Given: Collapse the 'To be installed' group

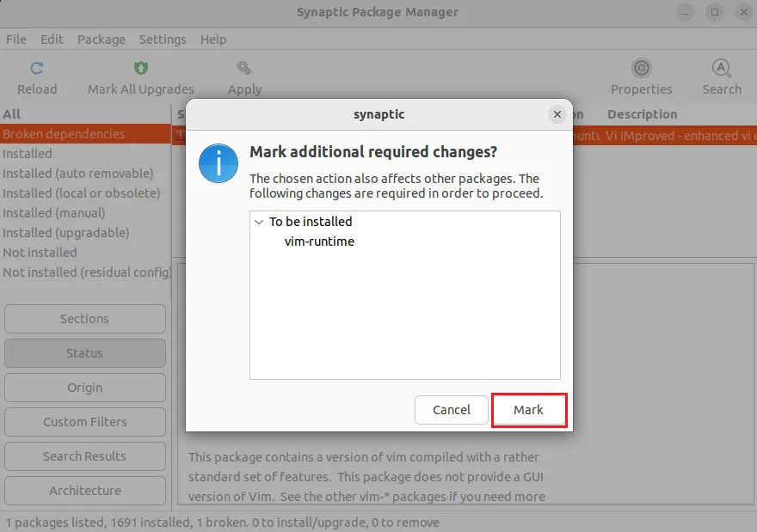Looking at the screenshot, I should (259, 222).
